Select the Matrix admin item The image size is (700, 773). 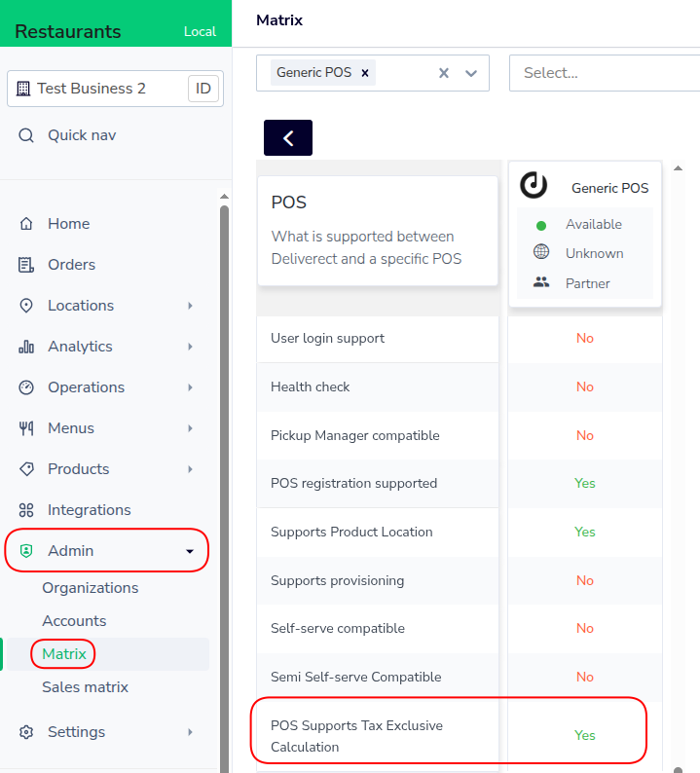64,653
